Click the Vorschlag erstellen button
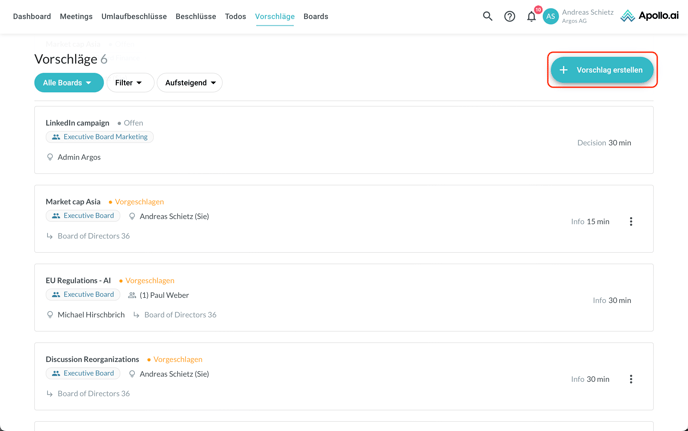Viewport: 688px width, 431px height. (602, 70)
